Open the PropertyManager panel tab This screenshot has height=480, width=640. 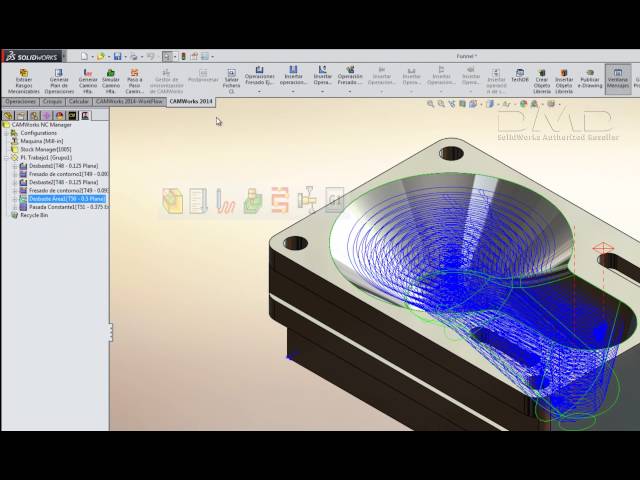click(x=21, y=116)
